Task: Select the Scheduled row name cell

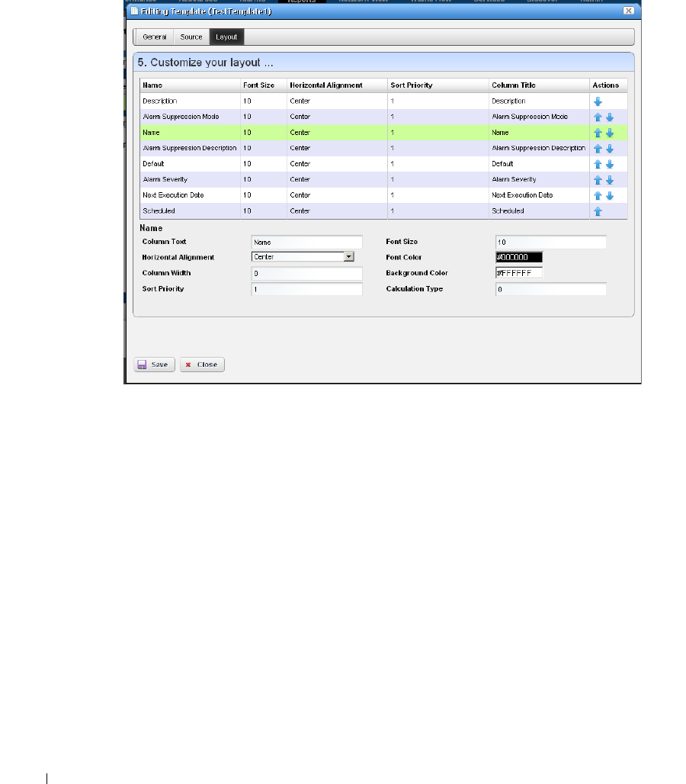Action: [x=191, y=211]
